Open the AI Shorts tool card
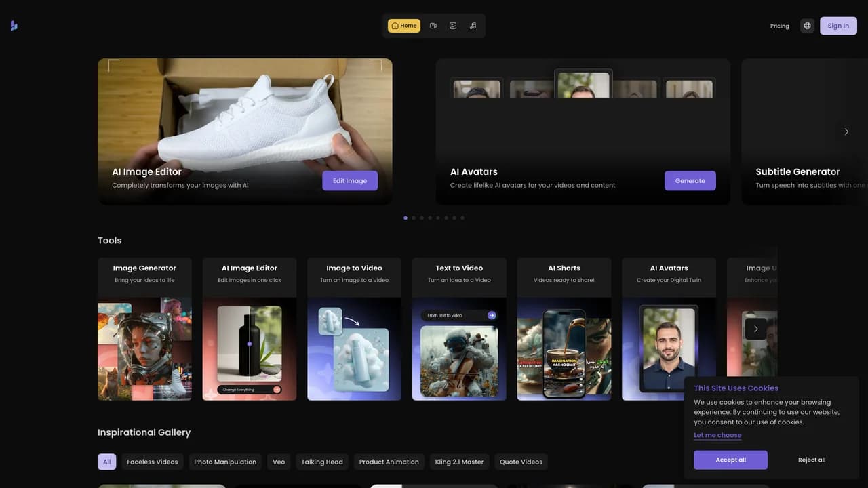 click(564, 329)
